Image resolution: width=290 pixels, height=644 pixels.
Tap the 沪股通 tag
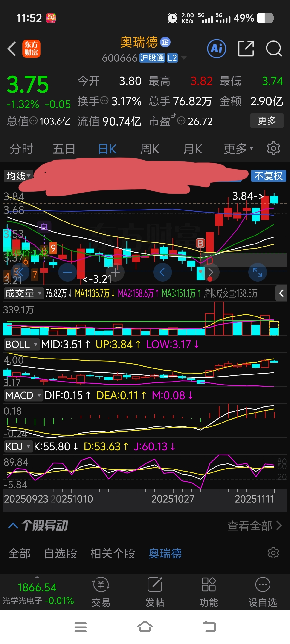click(152, 58)
